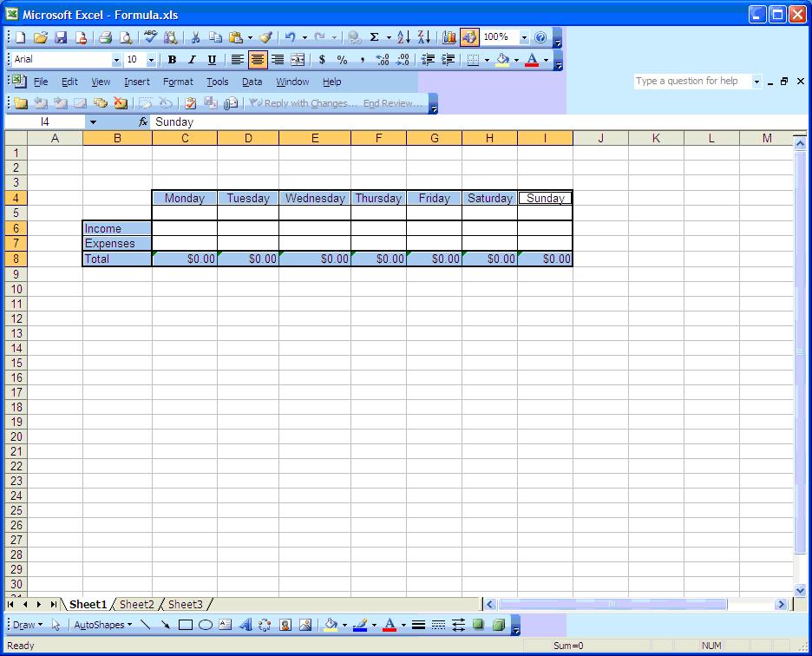This screenshot has height=656, width=812.
Task: Click Decrease Decimal icon
Action: [403, 60]
